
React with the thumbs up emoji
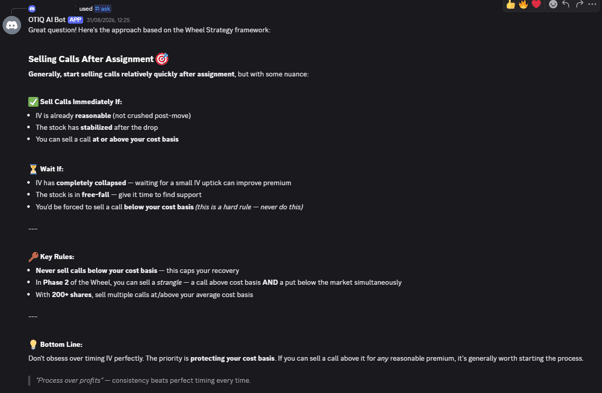coord(510,4)
